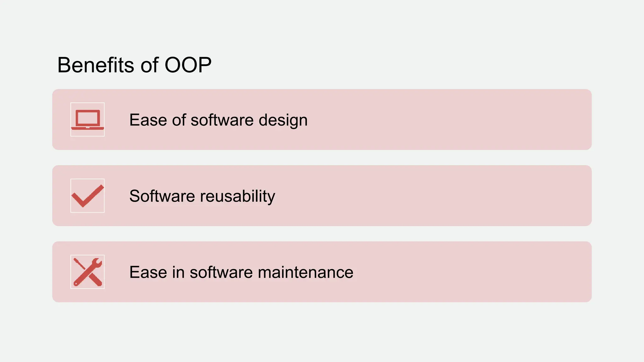644x362 pixels.
Task: Select the 'Ease in software maintenance' text
Action: (241, 272)
